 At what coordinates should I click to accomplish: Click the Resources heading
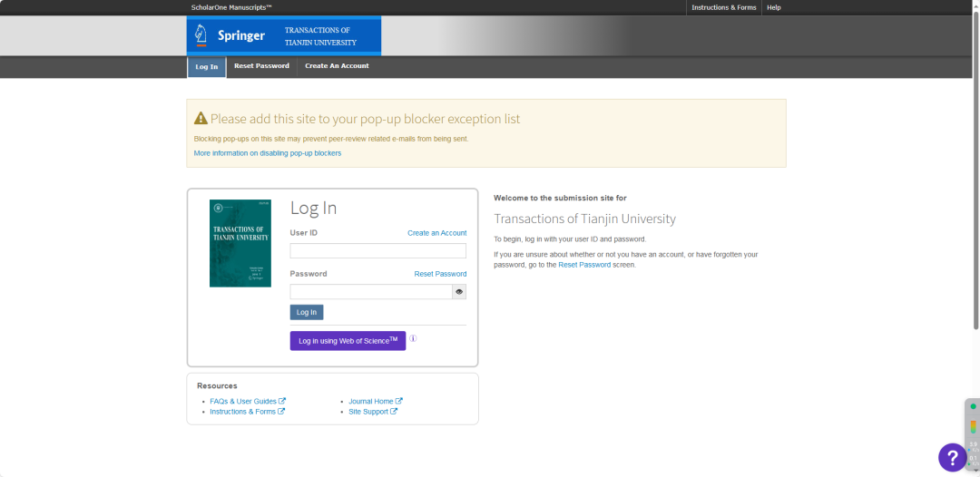[217, 385]
